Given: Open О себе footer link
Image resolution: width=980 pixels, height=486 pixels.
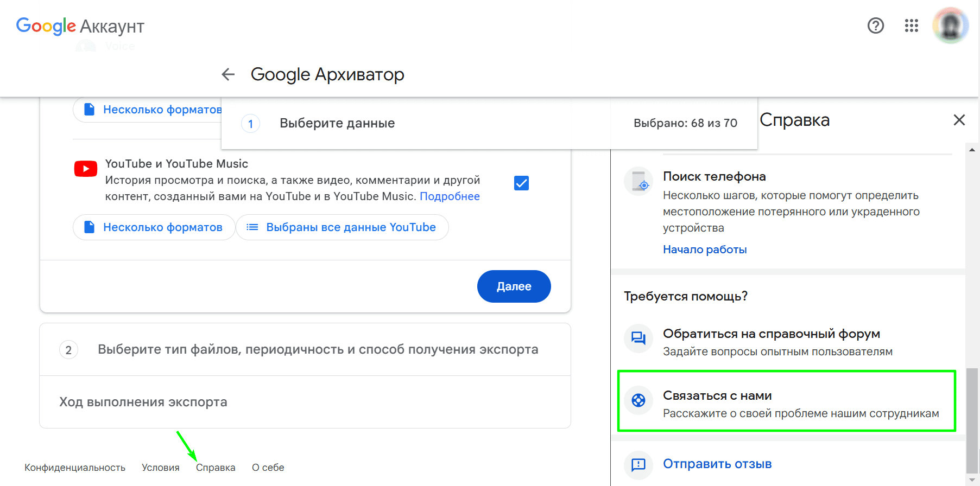Looking at the screenshot, I should tap(268, 468).
